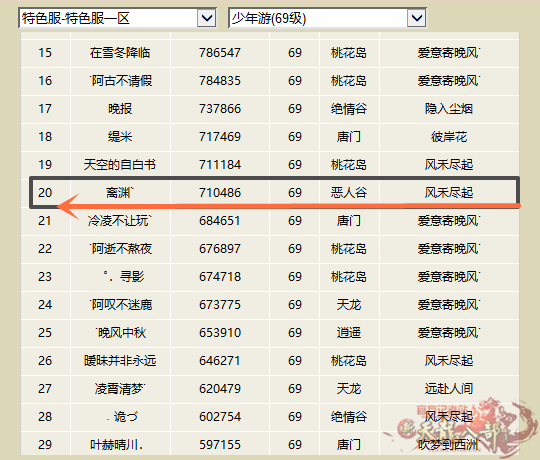Click guild name 远赴人间 in row 27
This screenshot has height=460, width=540.
click(449, 389)
